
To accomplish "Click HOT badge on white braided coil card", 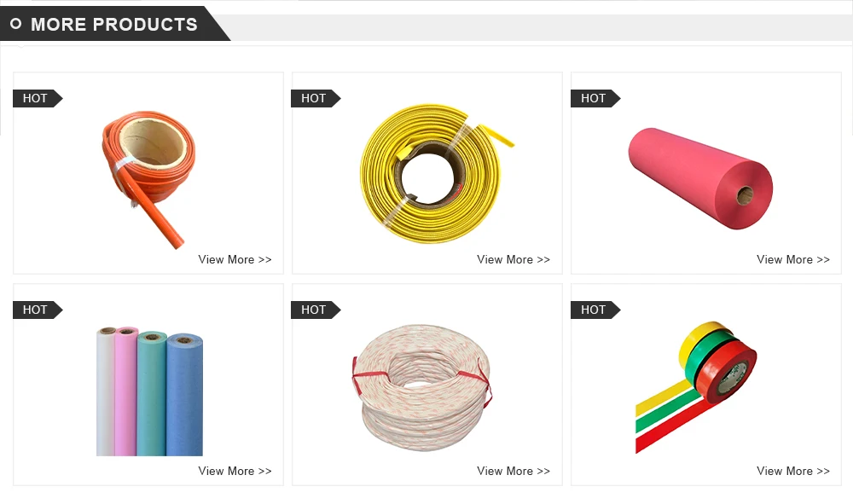I will click(316, 310).
